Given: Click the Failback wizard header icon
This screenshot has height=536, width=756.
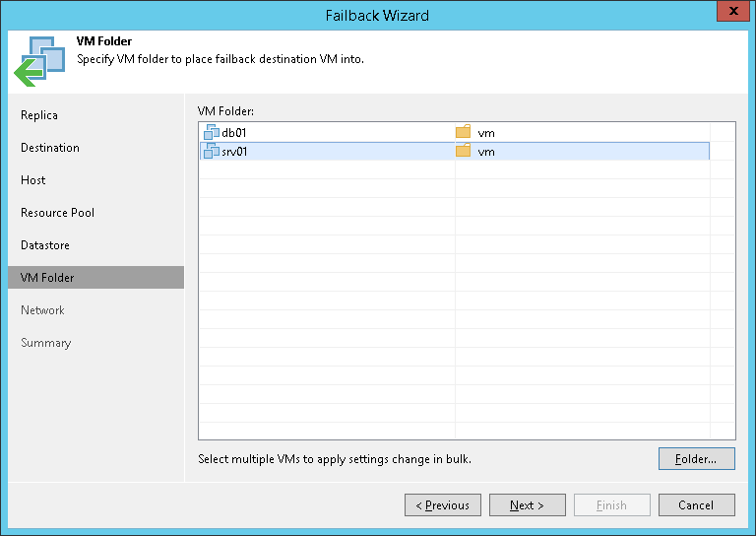Looking at the screenshot, I should point(39,61).
